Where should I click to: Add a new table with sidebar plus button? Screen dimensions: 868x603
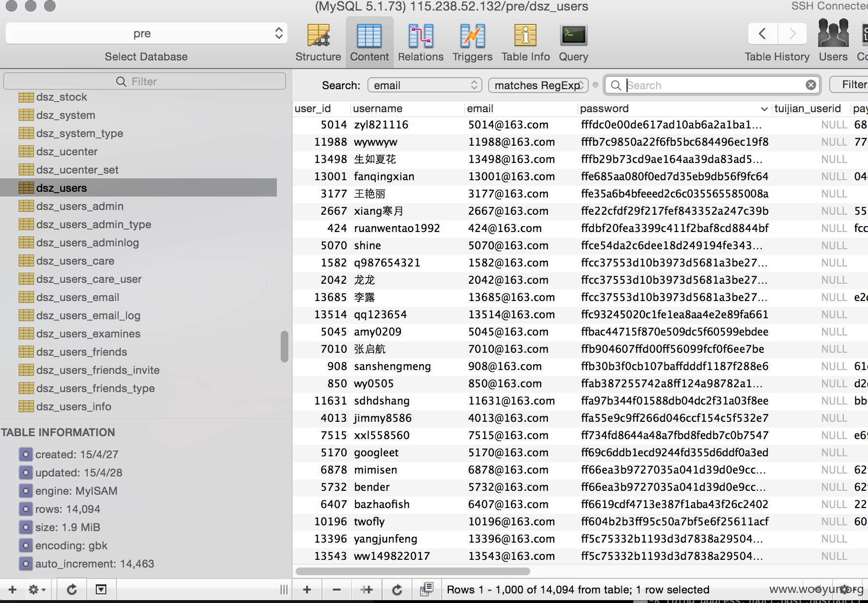[x=13, y=590]
